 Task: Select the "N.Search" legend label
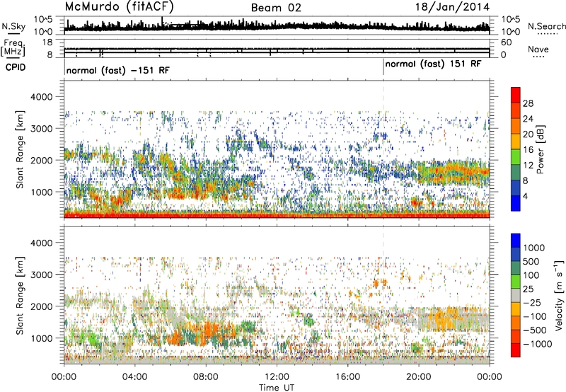[x=546, y=26]
